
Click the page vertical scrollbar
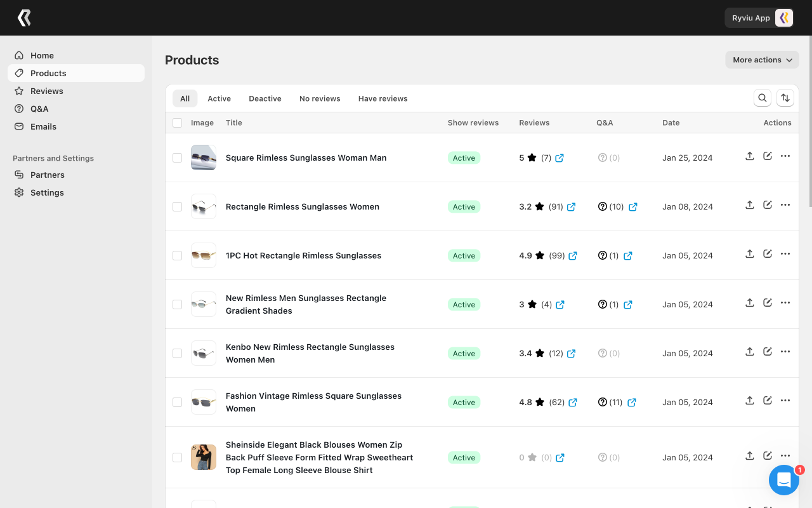pos(809,121)
